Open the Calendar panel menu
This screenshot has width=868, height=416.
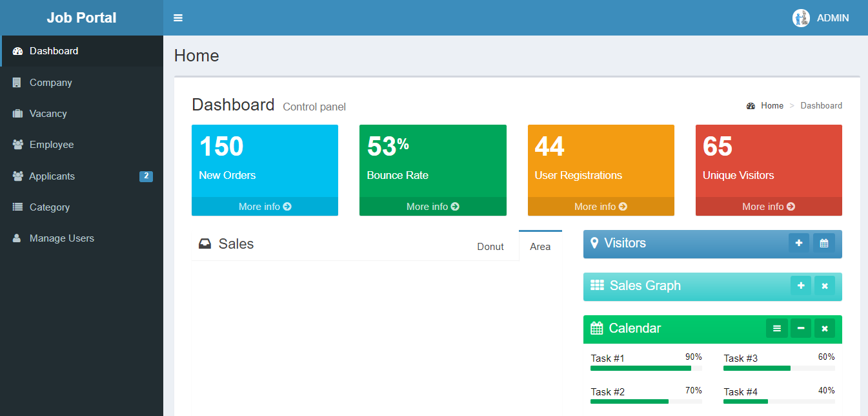[776, 328]
